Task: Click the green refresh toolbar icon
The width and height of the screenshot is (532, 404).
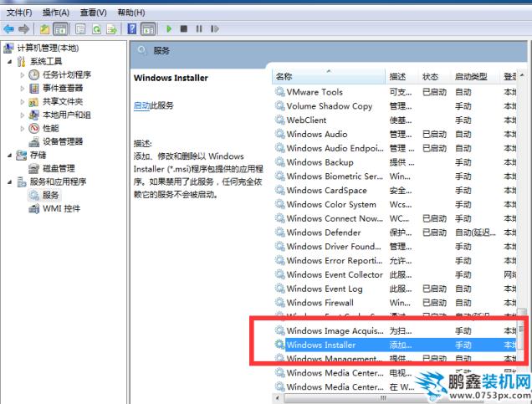Action: (96, 29)
